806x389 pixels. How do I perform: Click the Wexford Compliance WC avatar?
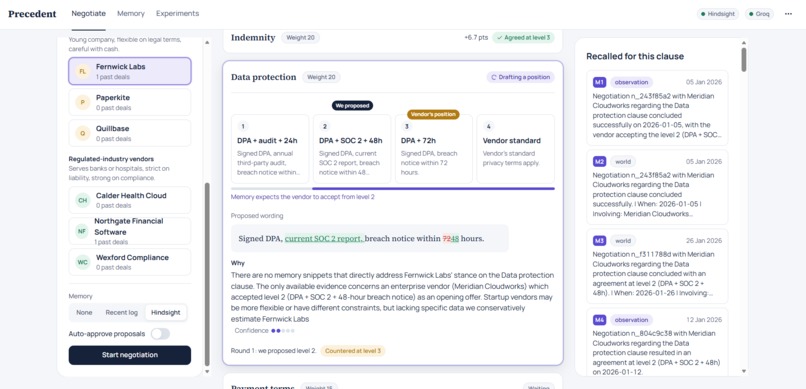(82, 262)
